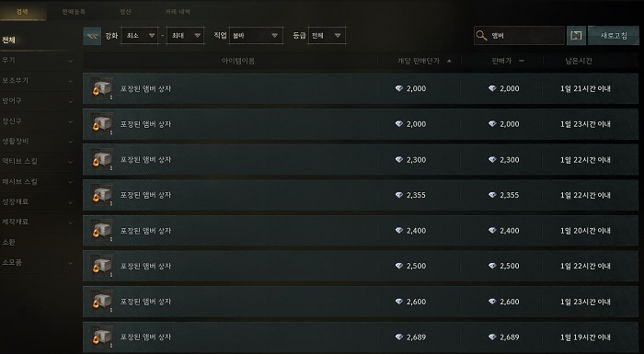Image resolution: width=644 pixels, height=354 pixels.
Task: Select the 2,300 포장된 앰버 상자 listing row
Action: tap(361, 160)
